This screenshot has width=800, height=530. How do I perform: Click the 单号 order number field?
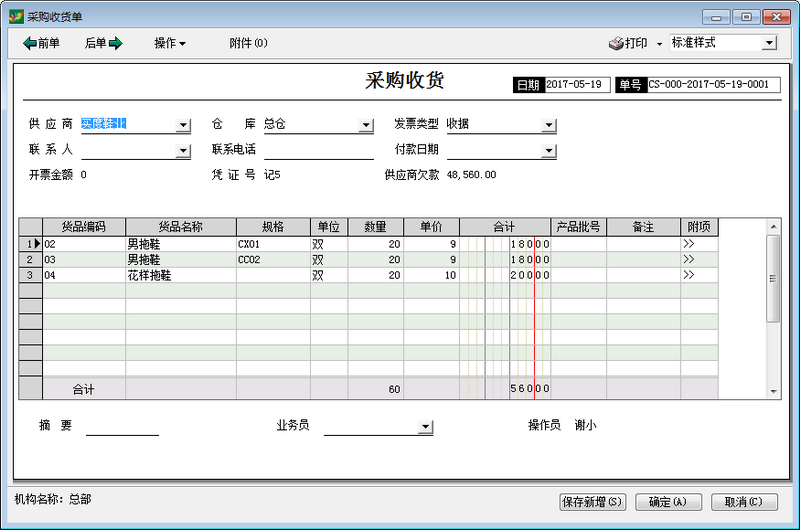pos(714,85)
